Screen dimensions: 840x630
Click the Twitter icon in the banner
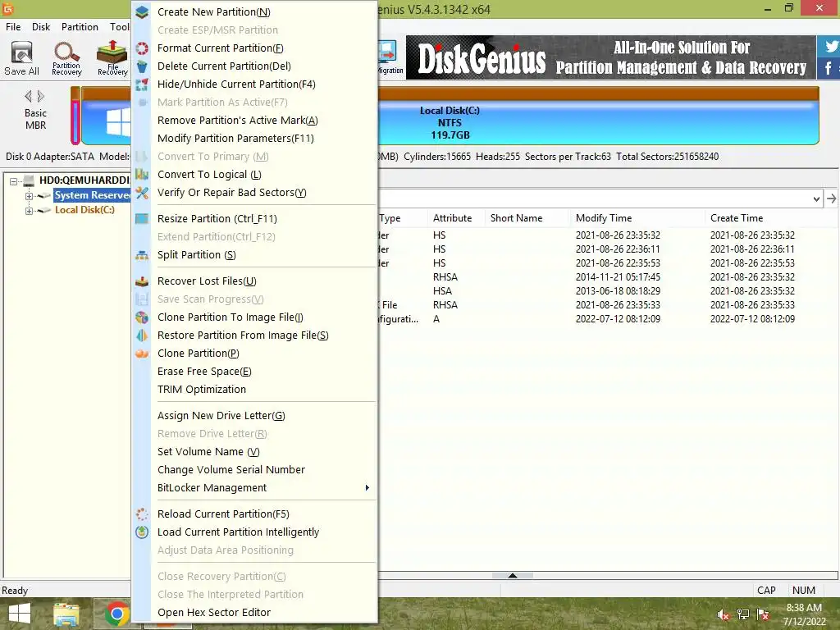(831, 46)
